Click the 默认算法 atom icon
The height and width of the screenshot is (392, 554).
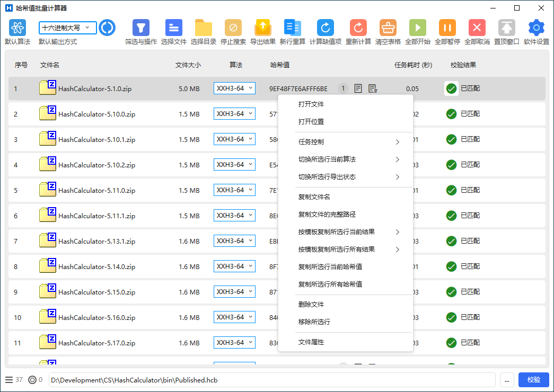[x=17, y=28]
